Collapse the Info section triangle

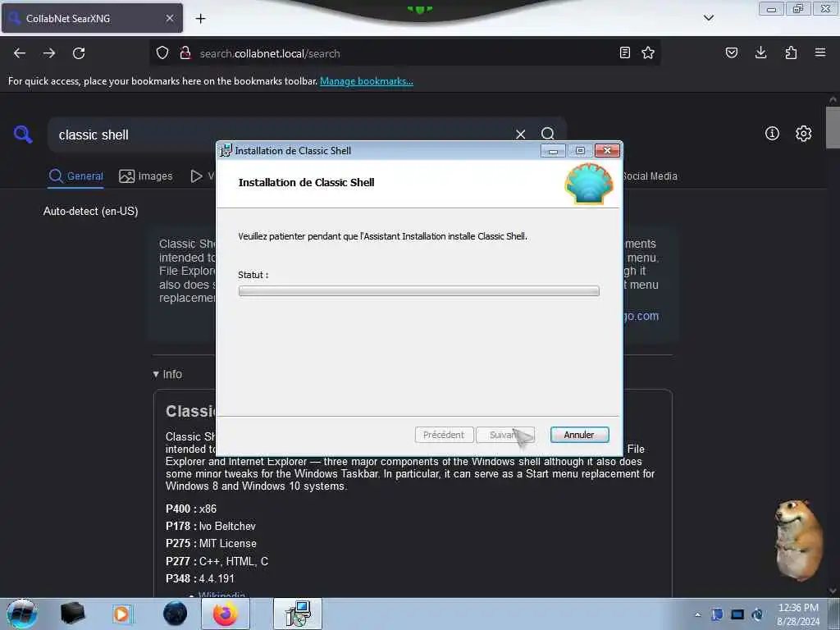tap(155, 374)
